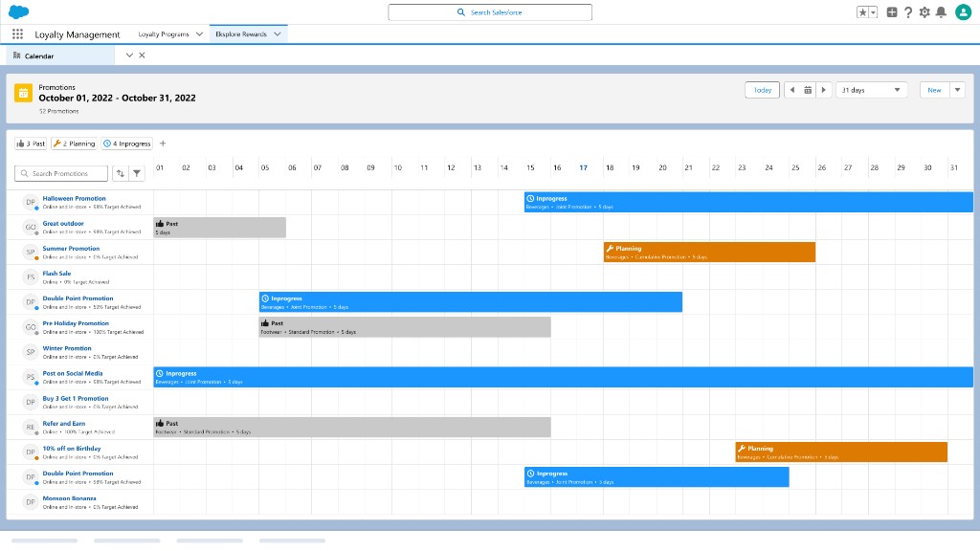
Task: Click the day 31 column header
Action: [x=954, y=168]
